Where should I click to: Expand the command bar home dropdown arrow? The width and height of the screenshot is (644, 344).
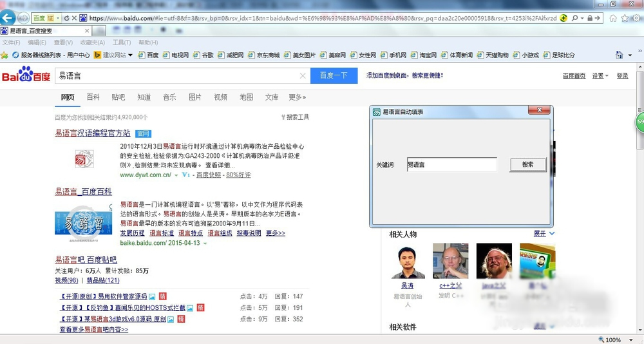pyautogui.click(x=630, y=55)
